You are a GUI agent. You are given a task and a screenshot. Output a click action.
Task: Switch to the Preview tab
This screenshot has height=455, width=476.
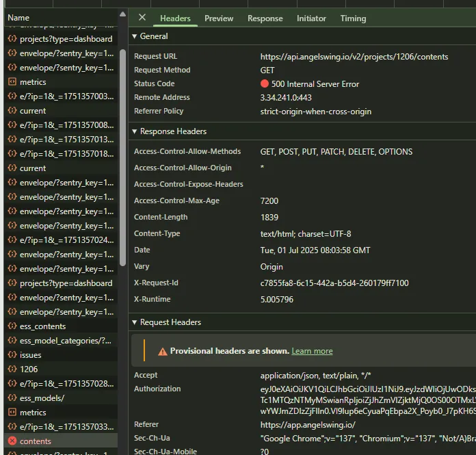pos(219,18)
